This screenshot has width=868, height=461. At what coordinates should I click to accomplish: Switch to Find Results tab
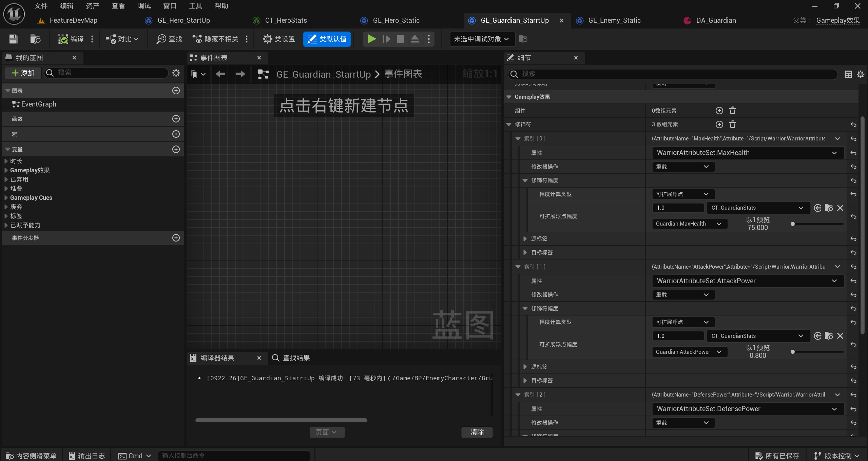coord(291,358)
